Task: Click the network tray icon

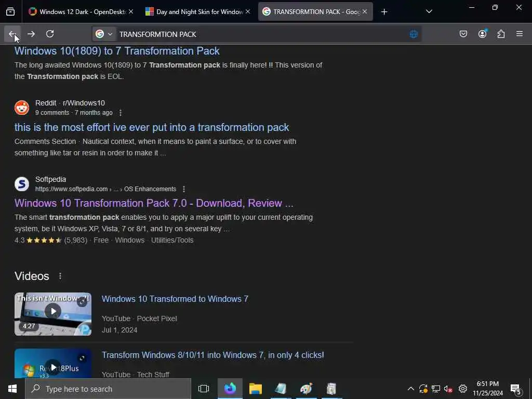Action: click(436, 389)
